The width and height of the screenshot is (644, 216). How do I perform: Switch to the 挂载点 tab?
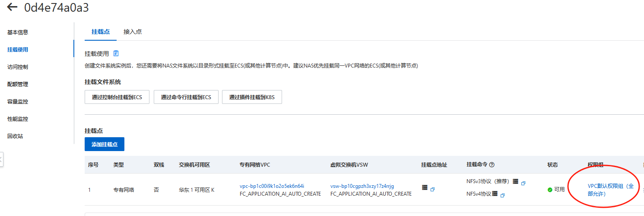pos(101,32)
